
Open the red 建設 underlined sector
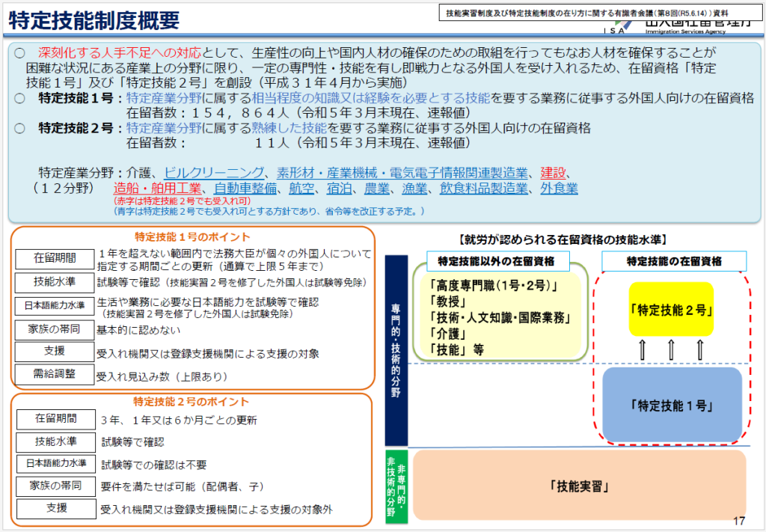click(553, 173)
